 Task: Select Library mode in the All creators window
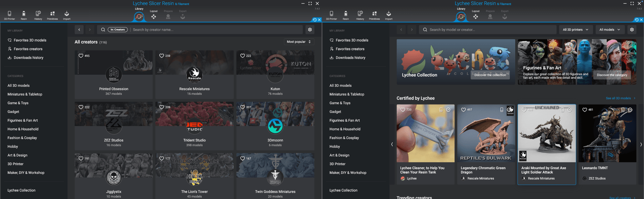[139, 14]
